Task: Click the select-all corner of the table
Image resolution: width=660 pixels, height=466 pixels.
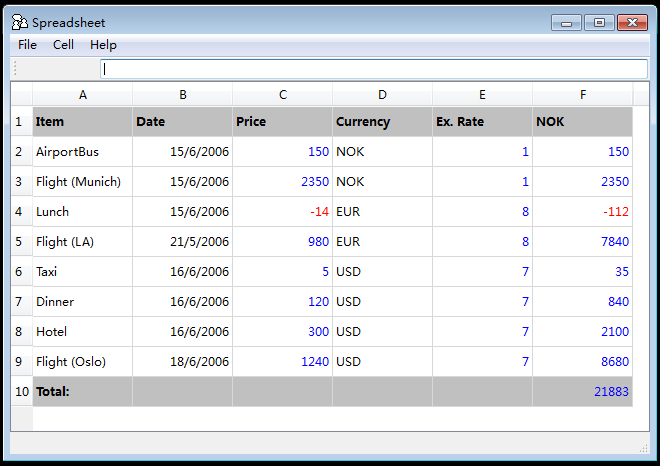Action: (21, 94)
